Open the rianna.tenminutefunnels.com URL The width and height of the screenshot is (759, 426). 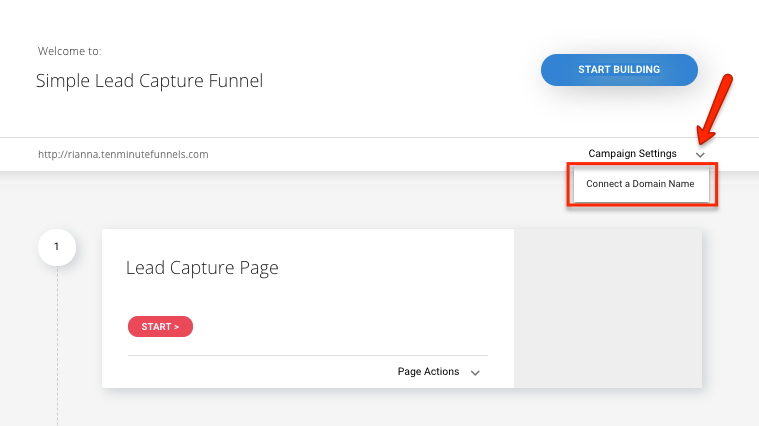[123, 154]
